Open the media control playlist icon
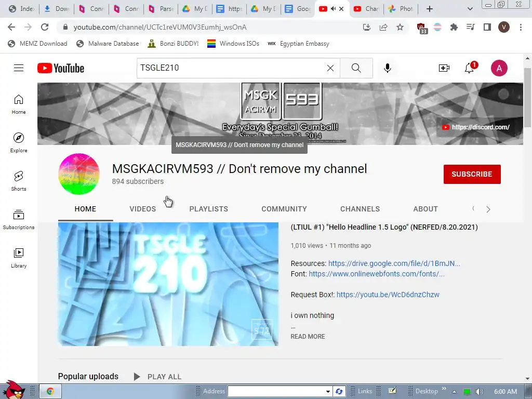The height and width of the screenshot is (399, 532). (471, 27)
